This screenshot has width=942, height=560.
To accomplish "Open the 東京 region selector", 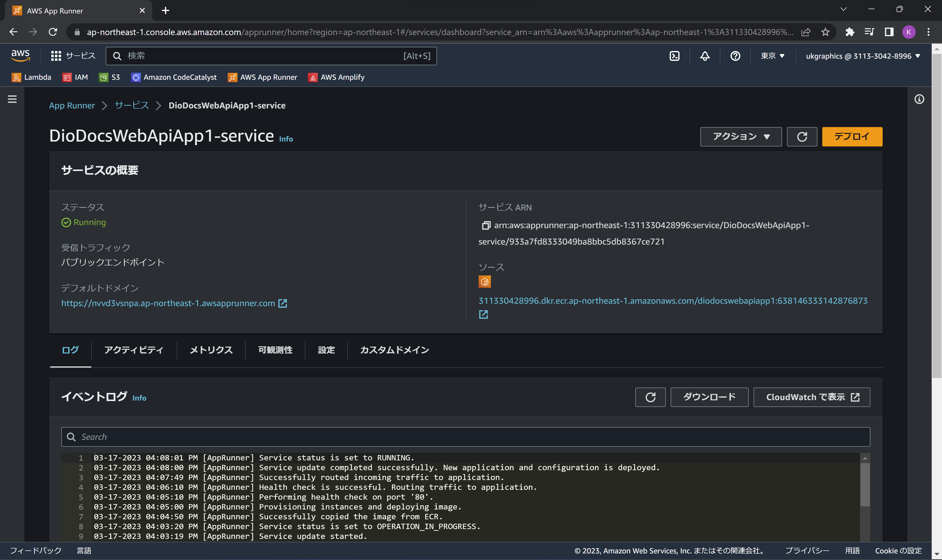I will click(x=772, y=56).
